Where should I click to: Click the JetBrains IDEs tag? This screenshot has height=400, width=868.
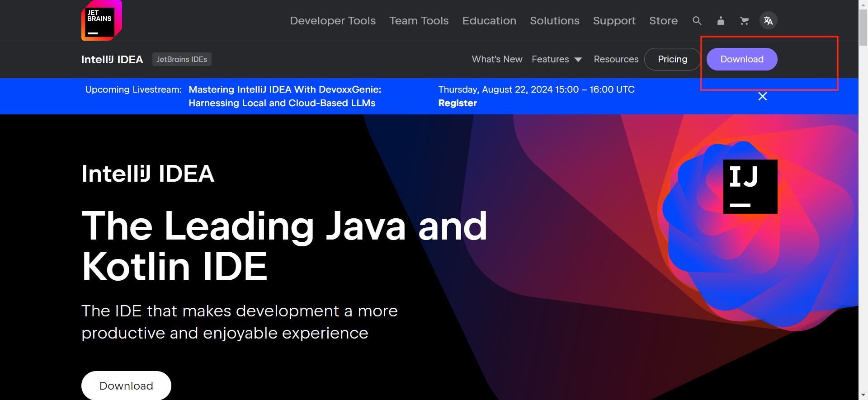click(182, 59)
